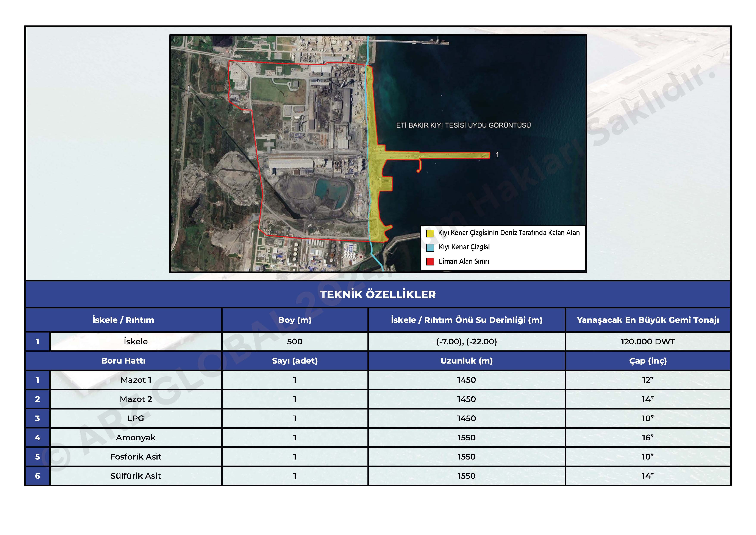The height and width of the screenshot is (535, 756).
Task: Click the row number '4' beside Amonyak
Action: pyautogui.click(x=37, y=438)
